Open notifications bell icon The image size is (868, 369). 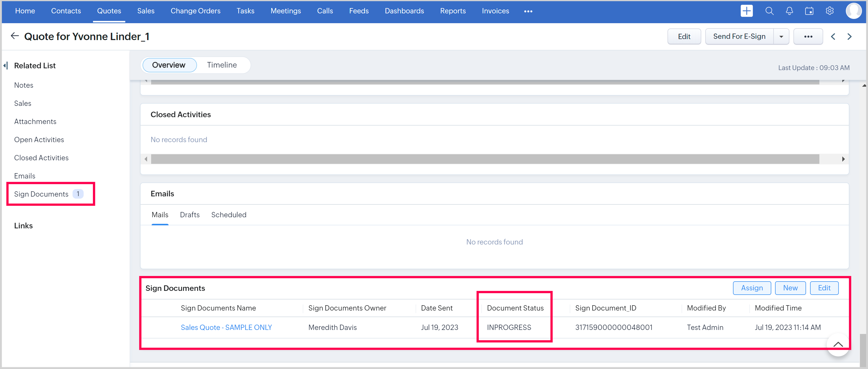pos(789,11)
